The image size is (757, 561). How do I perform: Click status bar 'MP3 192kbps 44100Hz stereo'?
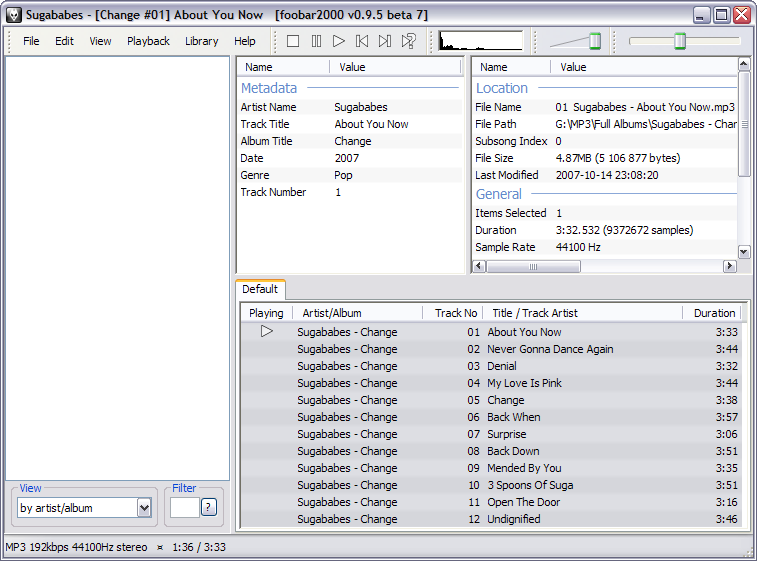pos(76,547)
